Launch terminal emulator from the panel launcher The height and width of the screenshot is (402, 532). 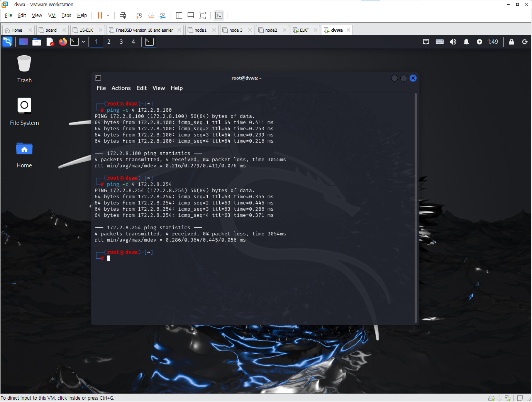coord(75,42)
